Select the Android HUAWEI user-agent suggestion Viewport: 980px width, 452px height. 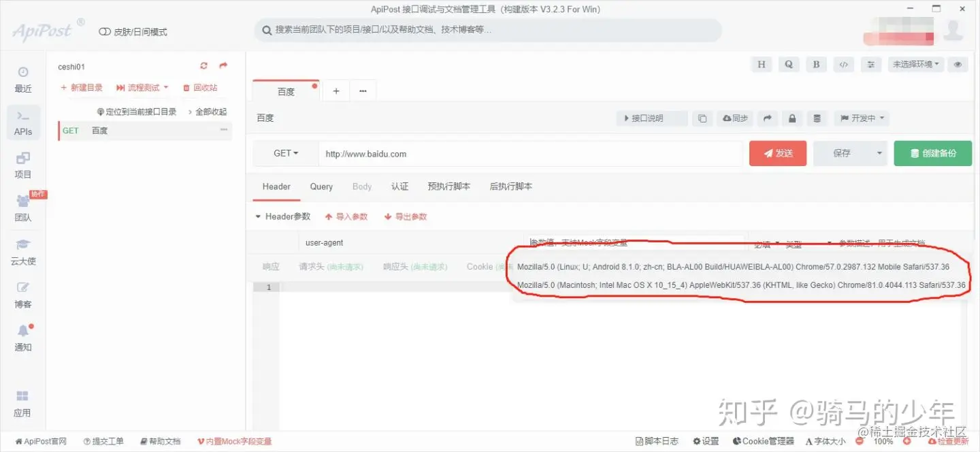click(733, 266)
